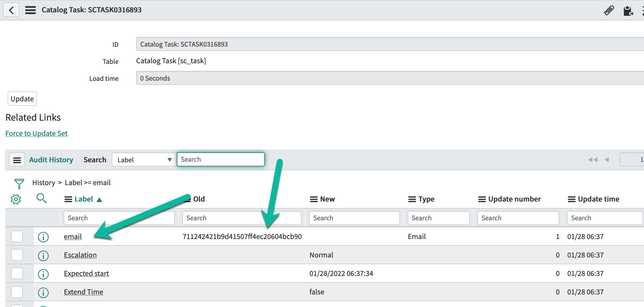644x307 pixels.
Task: Open list personalization gear icon
Action: pos(16,199)
